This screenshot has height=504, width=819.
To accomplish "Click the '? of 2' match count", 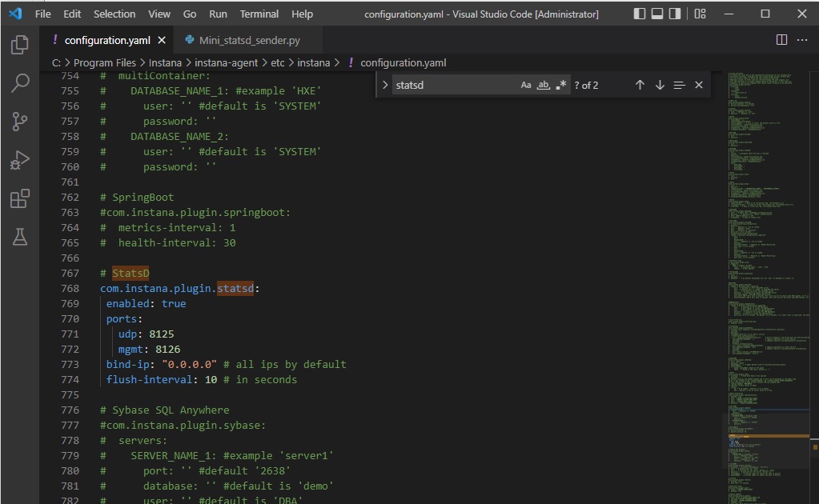I will (586, 85).
